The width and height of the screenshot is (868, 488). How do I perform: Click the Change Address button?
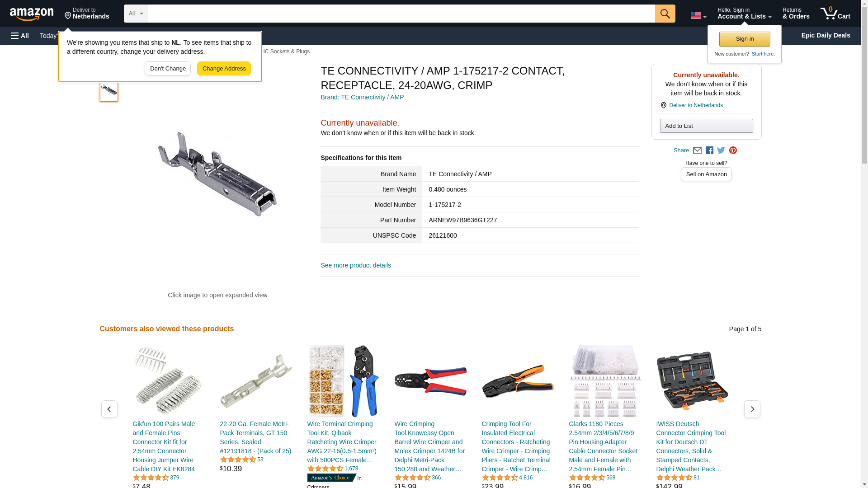point(224,69)
